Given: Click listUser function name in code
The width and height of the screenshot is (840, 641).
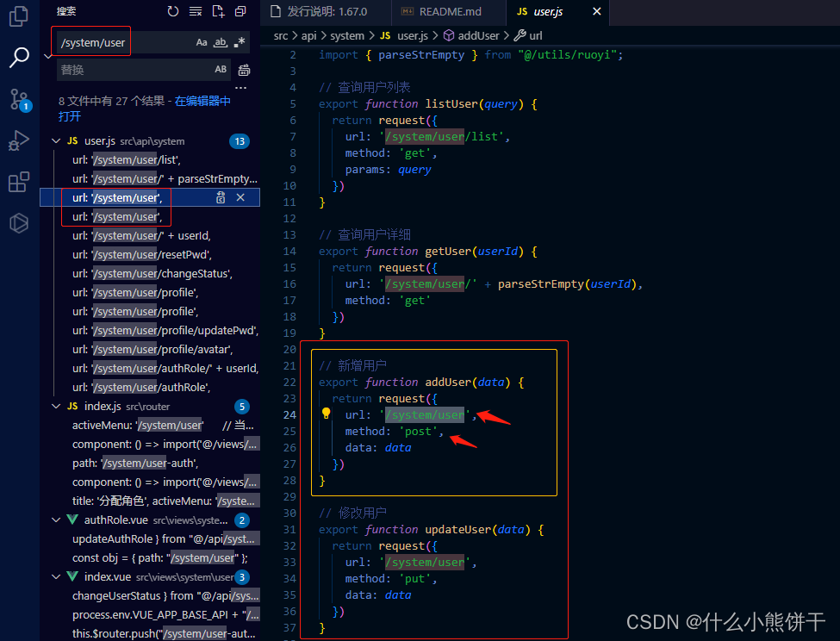Looking at the screenshot, I should [451, 104].
